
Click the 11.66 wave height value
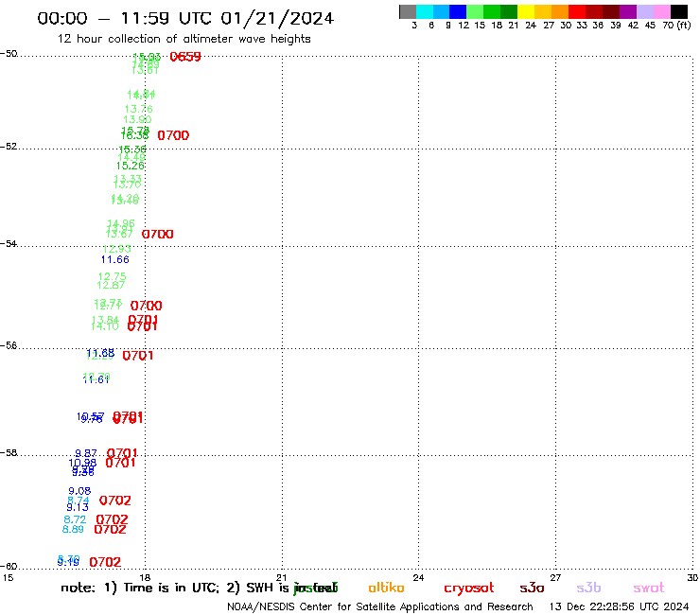click(x=115, y=260)
